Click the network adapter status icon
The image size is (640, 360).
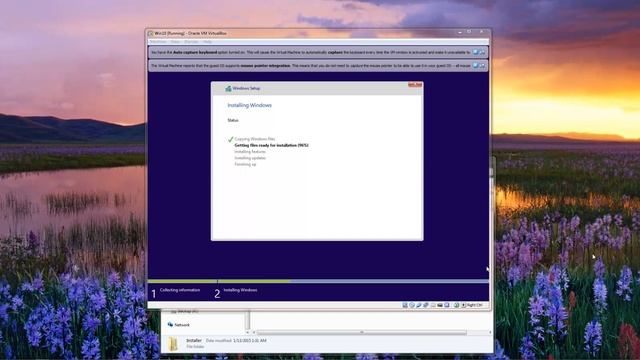(x=426, y=305)
